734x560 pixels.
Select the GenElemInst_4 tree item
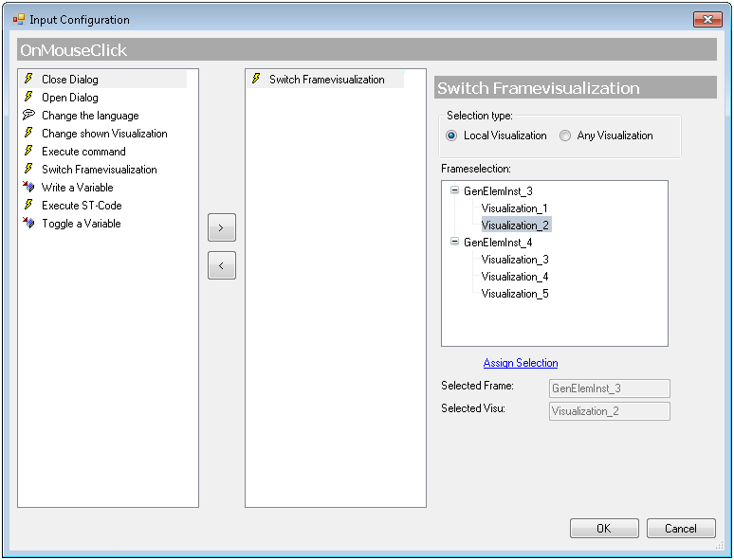coord(498,243)
